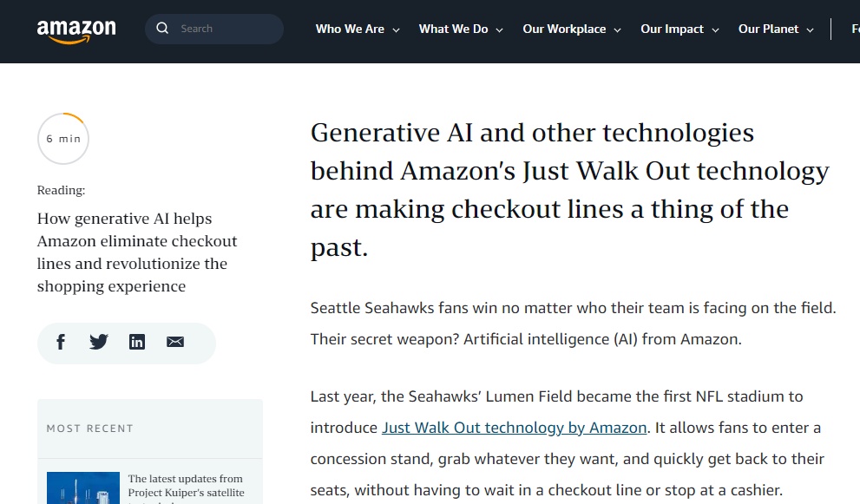Screen dimensions: 860x504
Task: Focus the Search input field
Action: pos(213,29)
